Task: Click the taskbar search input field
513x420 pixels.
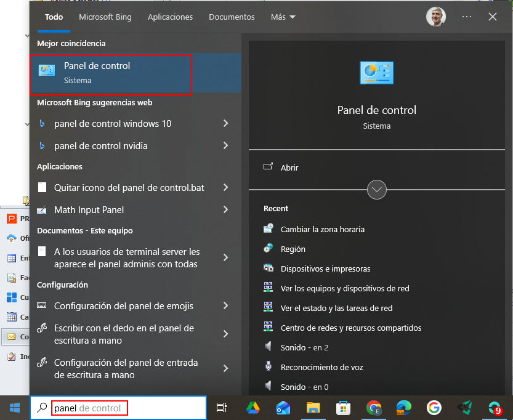Action: (118, 408)
